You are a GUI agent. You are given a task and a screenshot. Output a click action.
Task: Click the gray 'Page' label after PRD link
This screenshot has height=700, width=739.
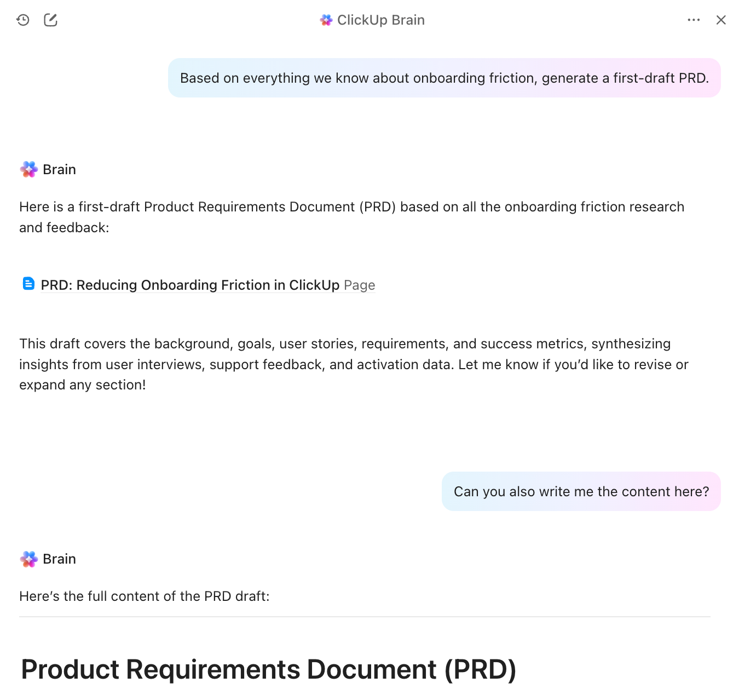point(360,285)
